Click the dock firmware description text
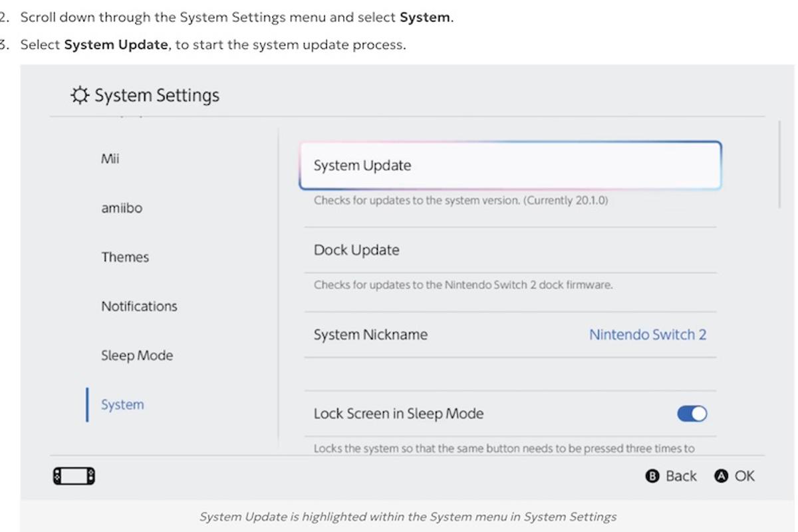 (463, 285)
